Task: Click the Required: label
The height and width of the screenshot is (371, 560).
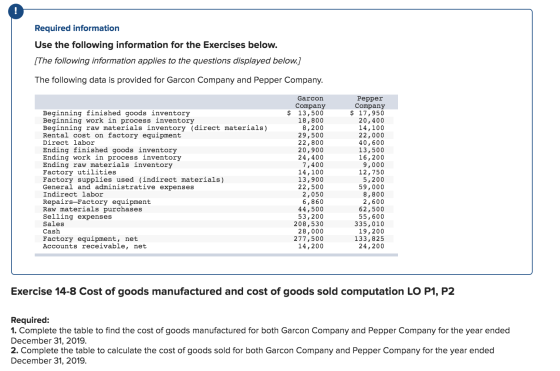Action: 30,320
